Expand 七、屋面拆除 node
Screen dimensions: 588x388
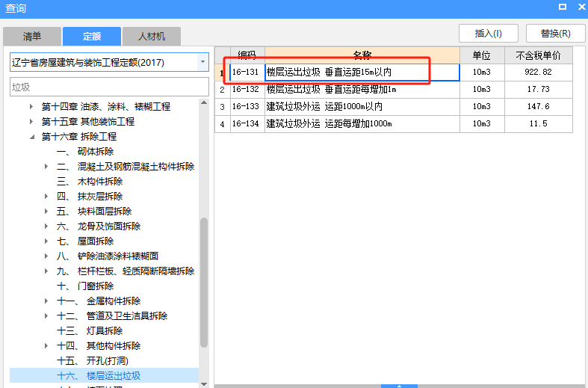click(46, 241)
